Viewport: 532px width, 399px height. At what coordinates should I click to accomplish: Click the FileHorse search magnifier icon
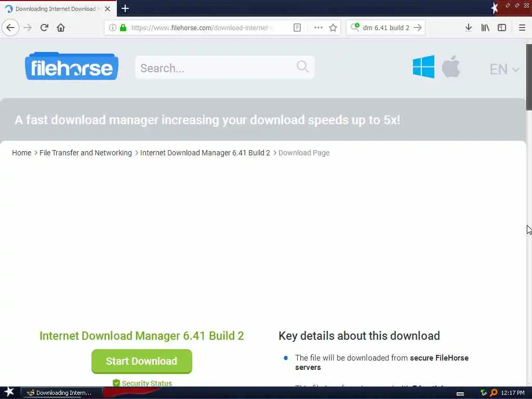[302, 67]
